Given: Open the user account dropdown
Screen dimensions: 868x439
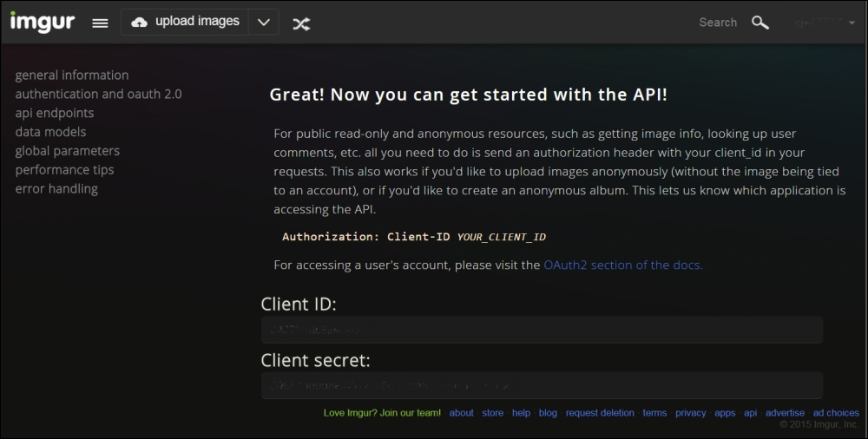Looking at the screenshot, I should [825, 23].
